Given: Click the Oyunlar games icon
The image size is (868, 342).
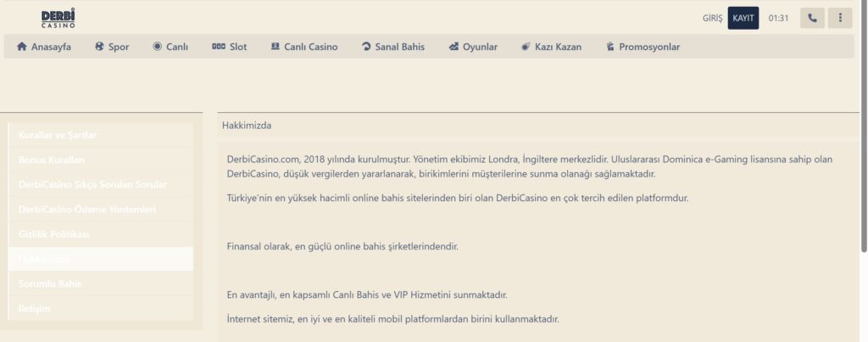Looking at the screenshot, I should [x=453, y=47].
